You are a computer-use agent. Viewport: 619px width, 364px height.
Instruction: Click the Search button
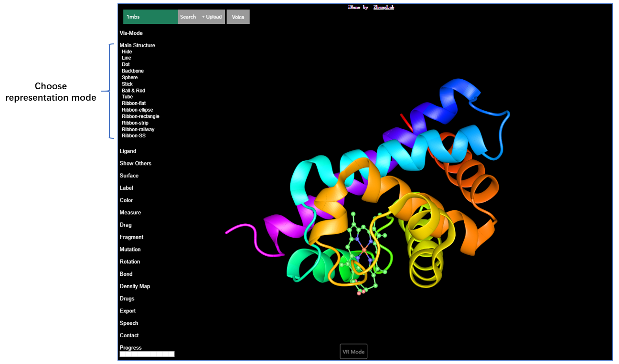coord(188,17)
